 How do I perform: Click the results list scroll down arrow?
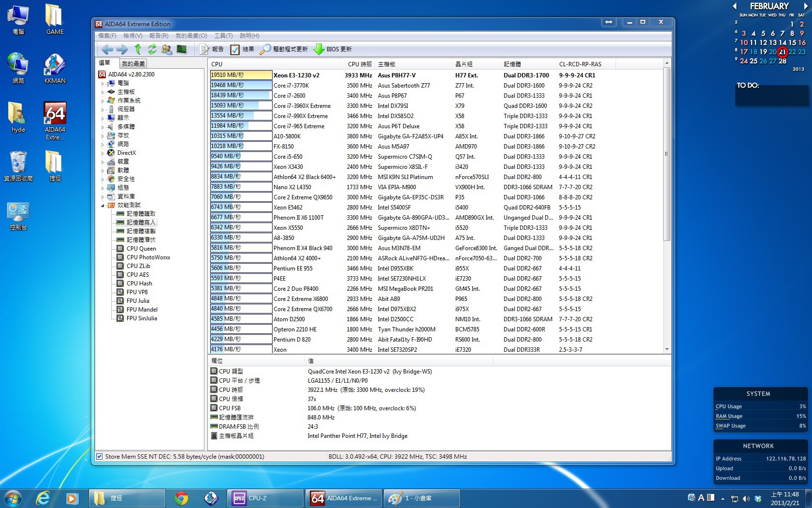(x=667, y=349)
